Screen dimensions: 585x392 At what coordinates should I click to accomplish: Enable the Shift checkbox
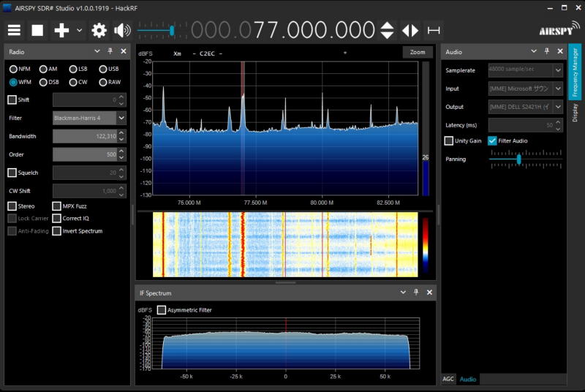click(x=12, y=99)
